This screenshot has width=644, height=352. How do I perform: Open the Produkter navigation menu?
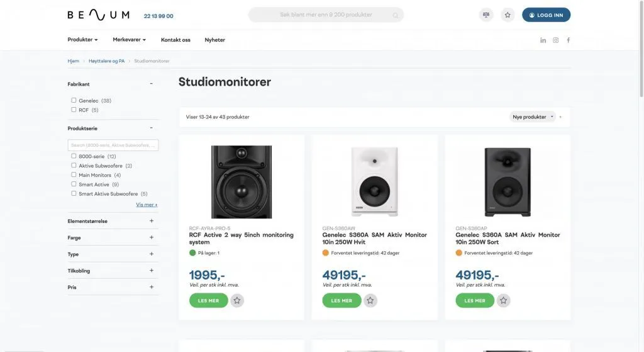pyautogui.click(x=82, y=40)
